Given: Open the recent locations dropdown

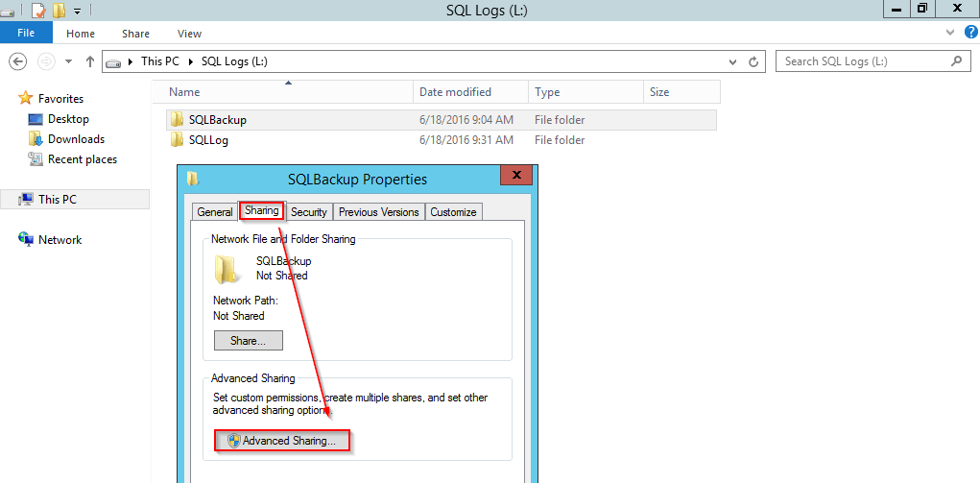Looking at the screenshot, I should pos(69,62).
